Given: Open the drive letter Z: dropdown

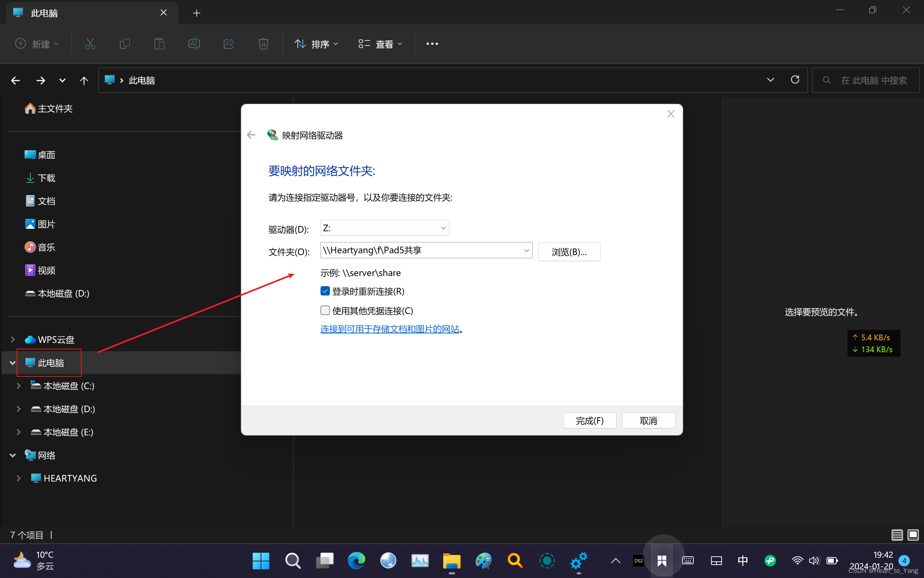Looking at the screenshot, I should [x=384, y=228].
